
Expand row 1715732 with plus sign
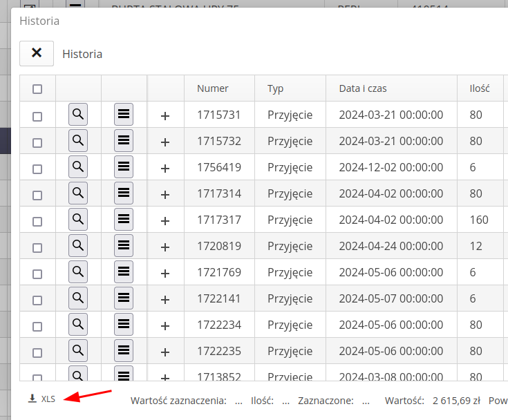[165, 142]
